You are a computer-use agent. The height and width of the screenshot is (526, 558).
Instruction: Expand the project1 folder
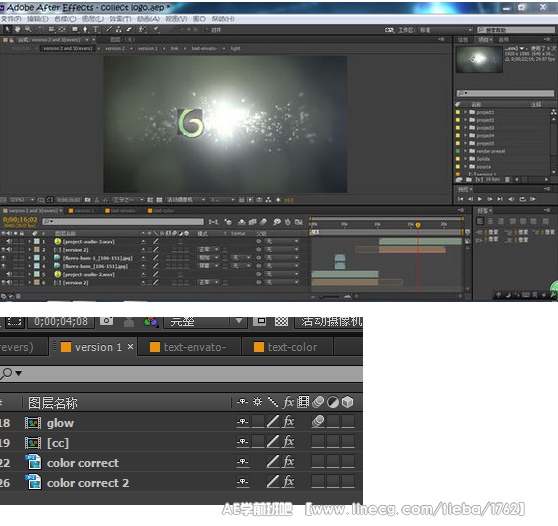coord(465,112)
